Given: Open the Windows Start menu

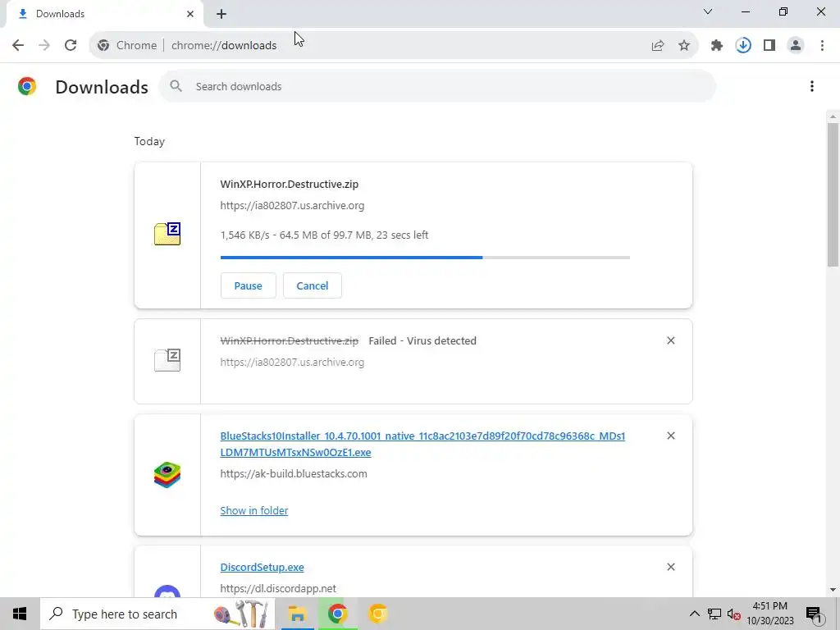Looking at the screenshot, I should point(20,614).
